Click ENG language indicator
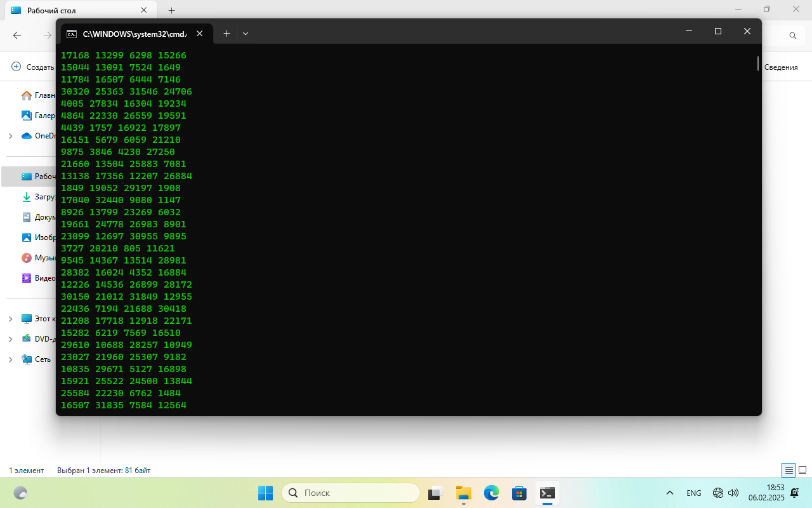Image resolution: width=812 pixels, height=508 pixels. [694, 493]
